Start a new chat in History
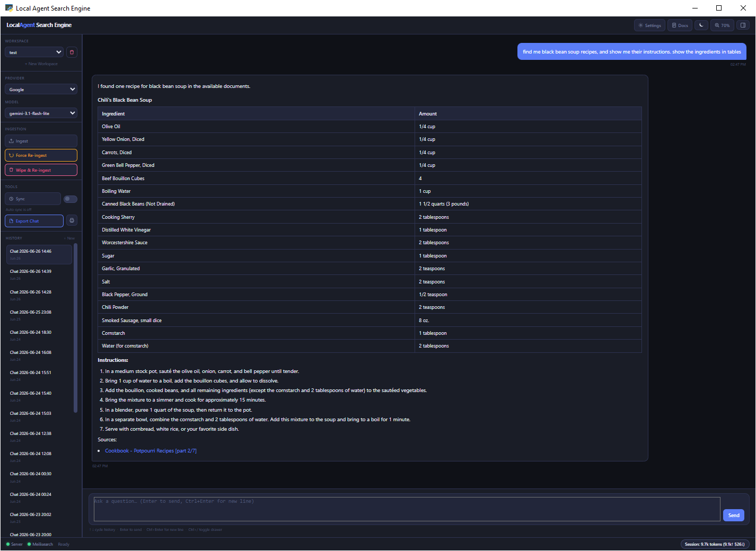The height and width of the screenshot is (551, 756). 70,238
